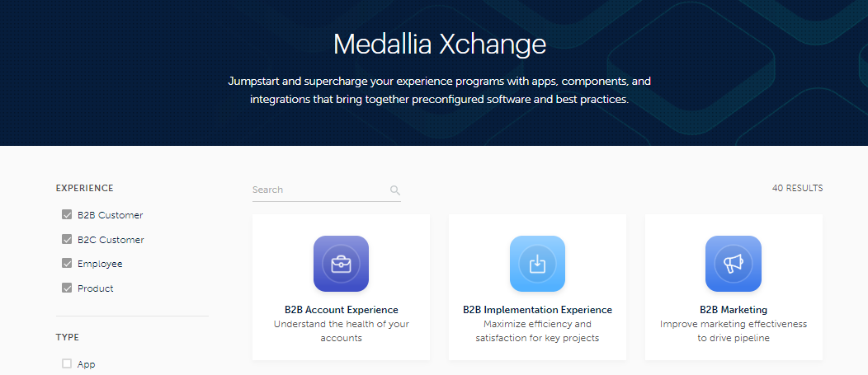Viewport: 868px width, 375px height.
Task: Click the 'Maximize efficiency and satisfaction' card text
Action: [537, 330]
